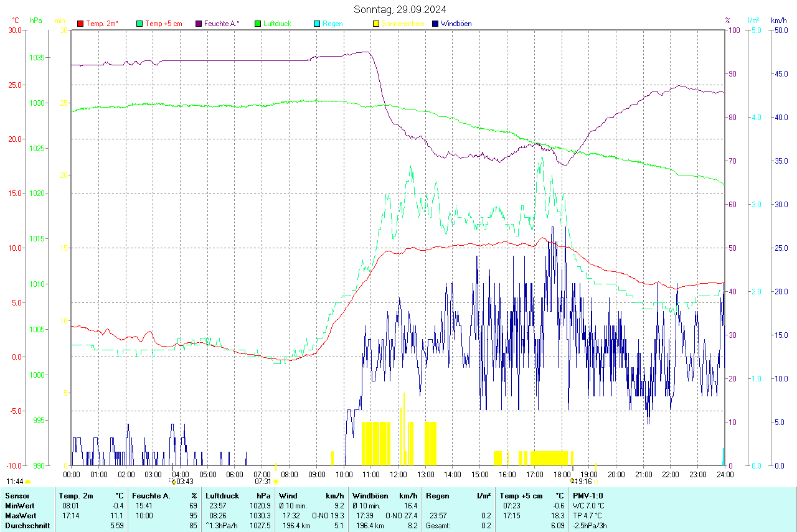Click the 'Feuchte A.' column header in table
The width and height of the screenshot is (797, 532).
point(151,496)
